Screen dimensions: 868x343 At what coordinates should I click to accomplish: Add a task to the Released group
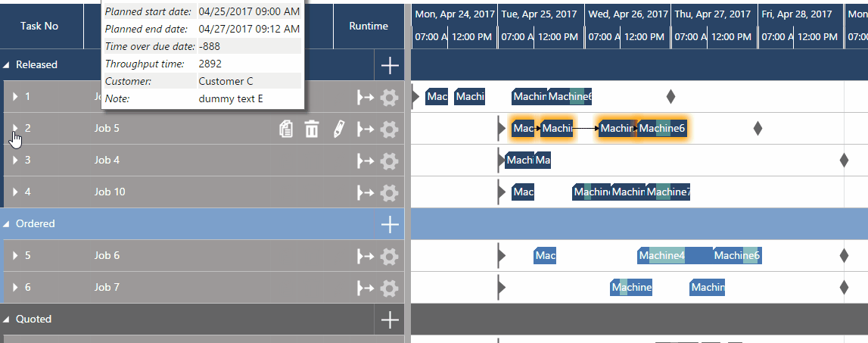[x=390, y=65]
